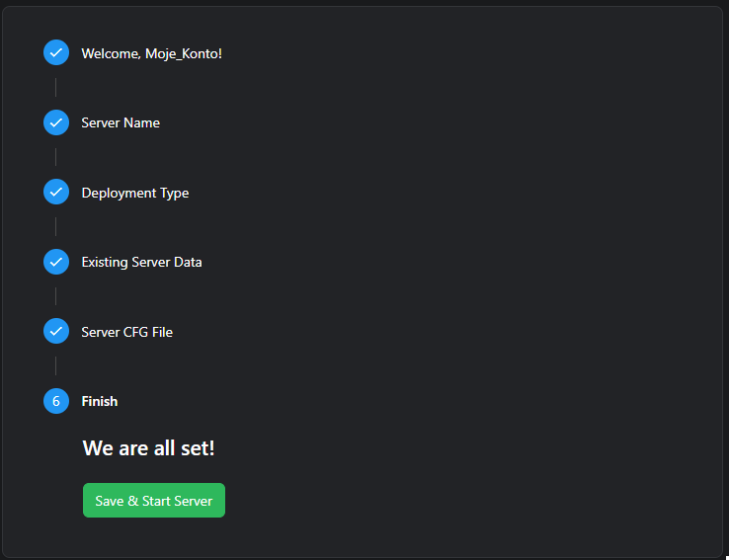Open the Deployment Type step label
Screen dimensions: 729x560
[x=134, y=193]
